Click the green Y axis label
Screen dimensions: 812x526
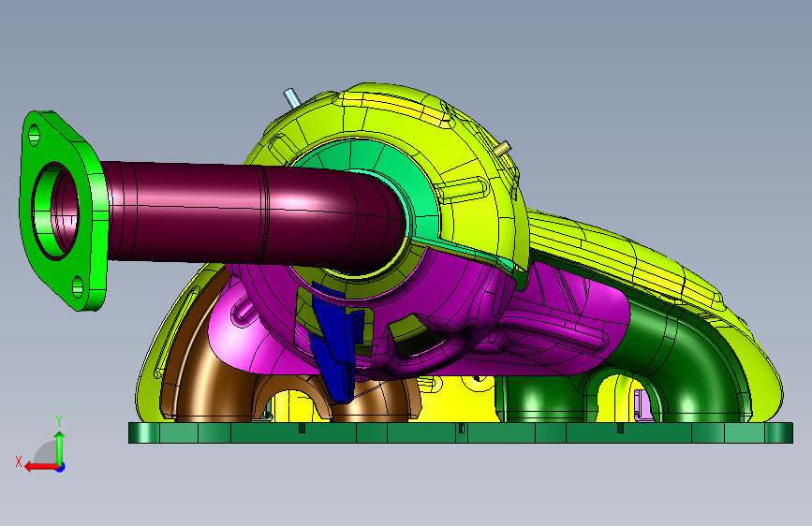[x=59, y=421]
